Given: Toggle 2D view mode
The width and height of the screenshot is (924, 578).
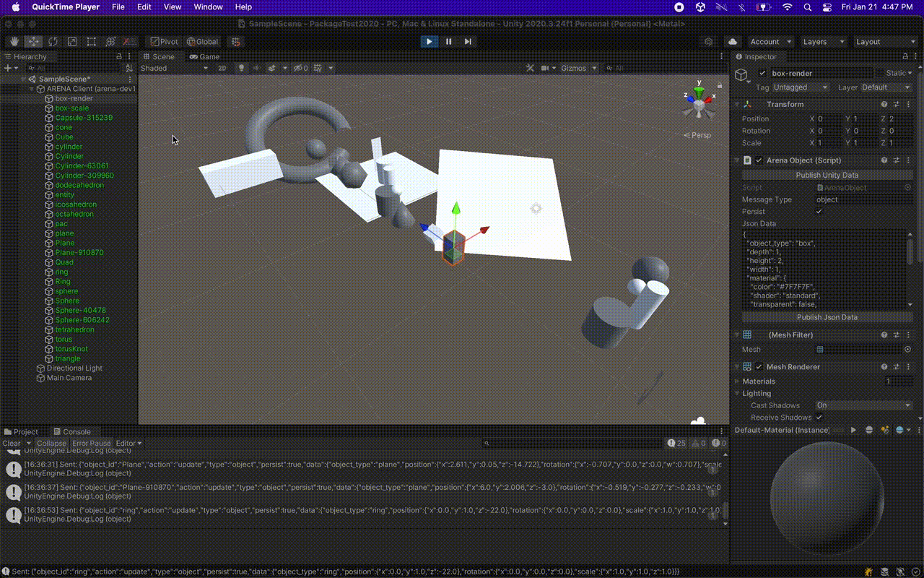Looking at the screenshot, I should (x=222, y=68).
